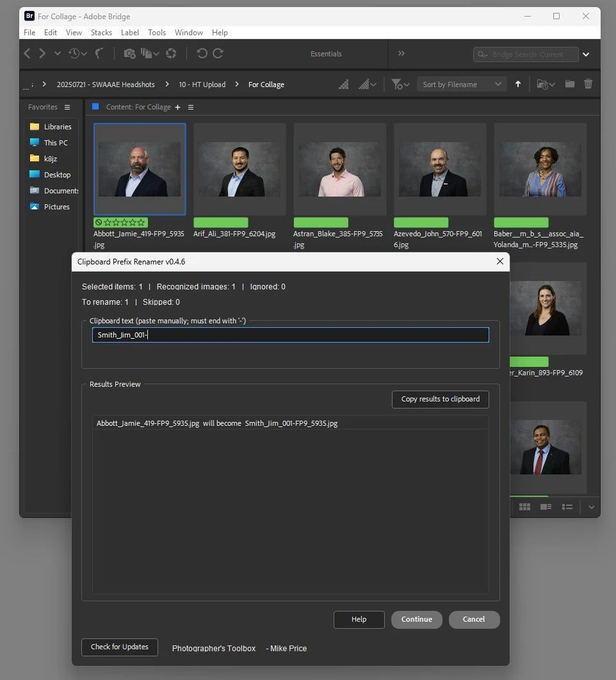Image resolution: width=616 pixels, height=680 pixels.
Task: Click the Open in Camera Raw icon
Action: pos(172,53)
